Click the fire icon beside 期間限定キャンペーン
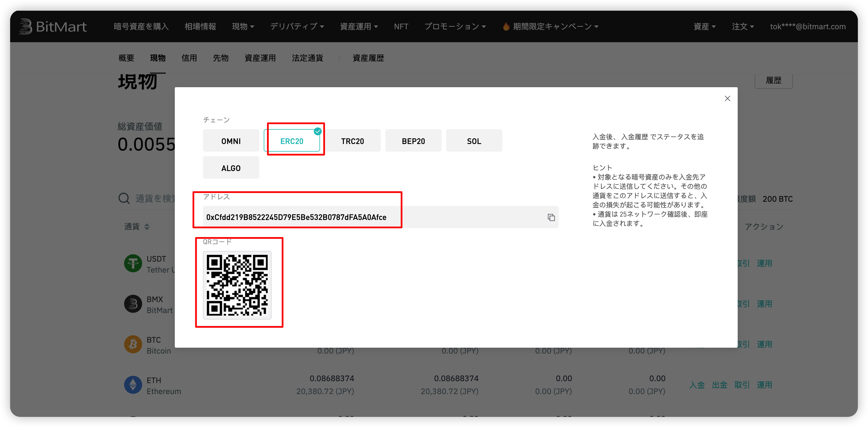This screenshot has width=868, height=427. pyautogui.click(x=506, y=26)
